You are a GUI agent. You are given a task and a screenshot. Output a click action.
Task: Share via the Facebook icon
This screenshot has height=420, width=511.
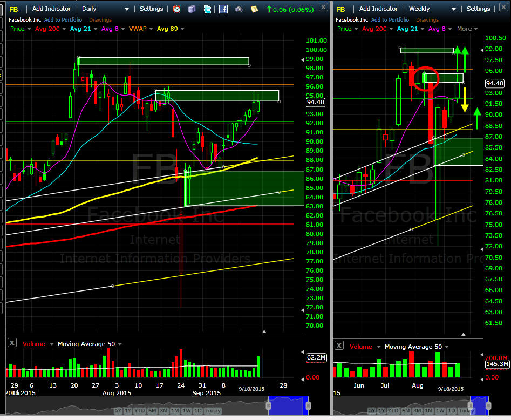[223, 9]
